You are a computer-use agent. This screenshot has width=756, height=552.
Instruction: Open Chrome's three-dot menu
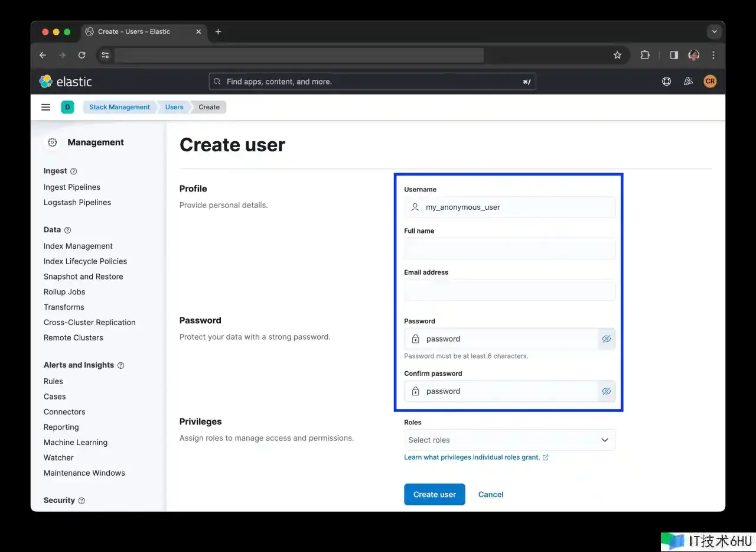point(713,55)
